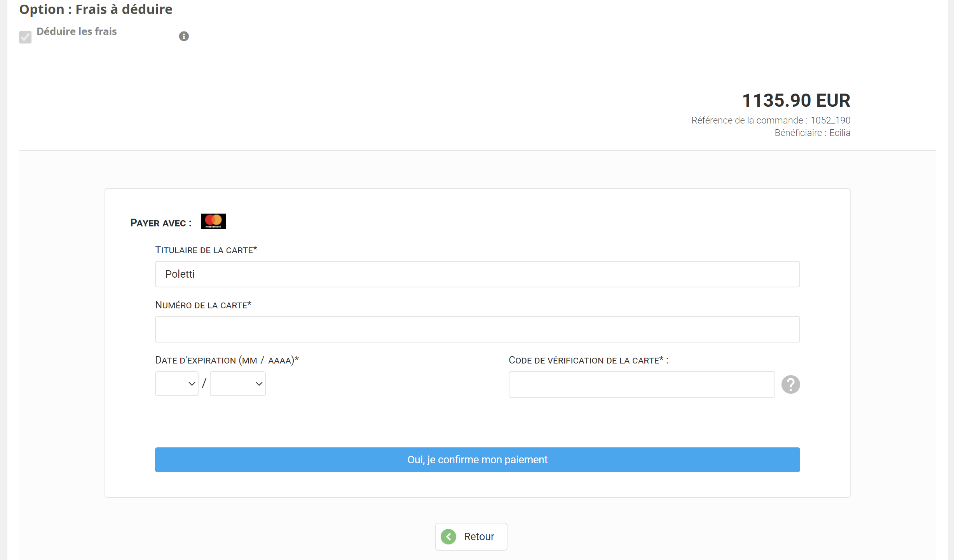The height and width of the screenshot is (560, 954).
Task: Click the Déduire les frais label text
Action: click(77, 31)
